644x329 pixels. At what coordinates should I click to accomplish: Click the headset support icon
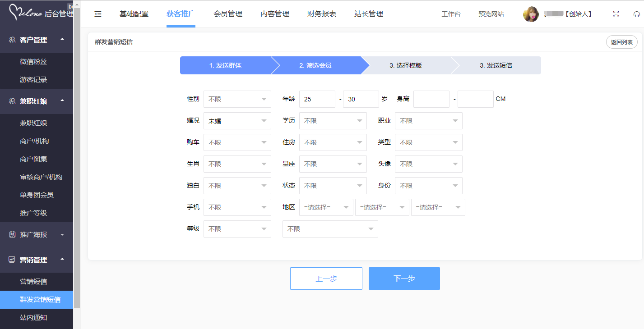[637, 14]
